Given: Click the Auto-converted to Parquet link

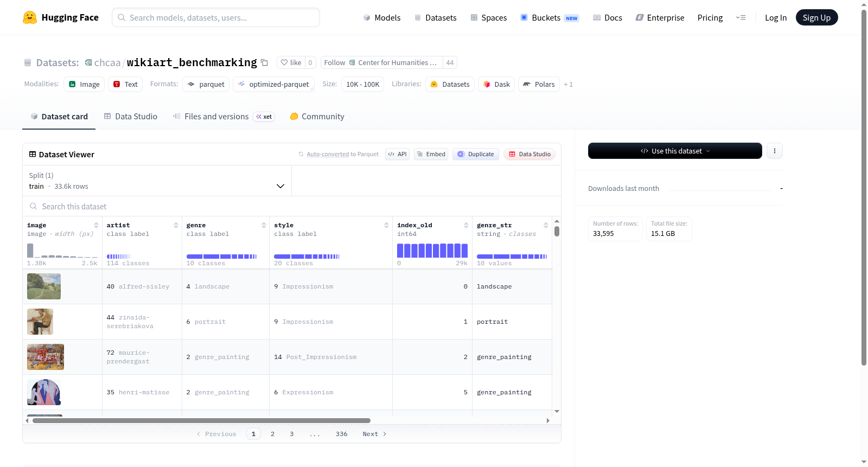Looking at the screenshot, I should point(342,154).
